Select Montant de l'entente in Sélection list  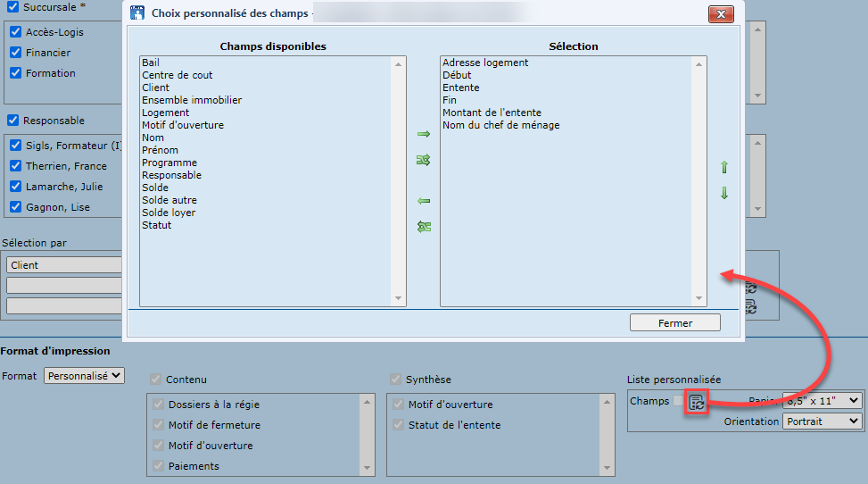pos(492,113)
